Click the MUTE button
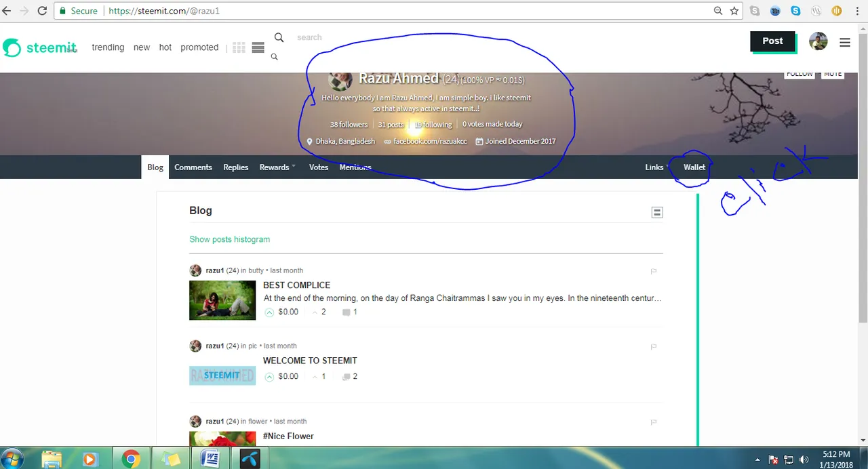This screenshot has height=469, width=868. (x=833, y=75)
